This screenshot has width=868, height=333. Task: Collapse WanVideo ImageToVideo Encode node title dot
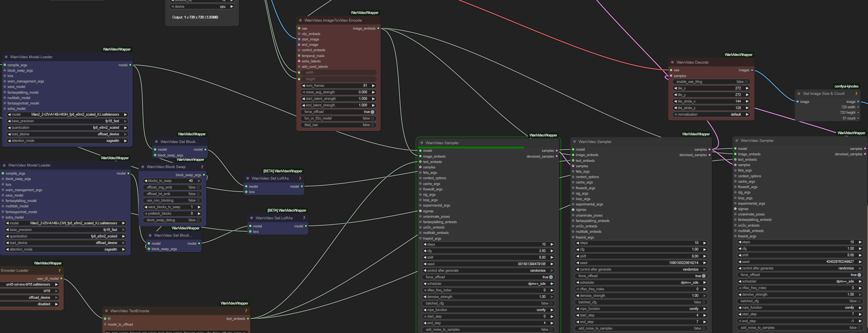tap(301, 20)
